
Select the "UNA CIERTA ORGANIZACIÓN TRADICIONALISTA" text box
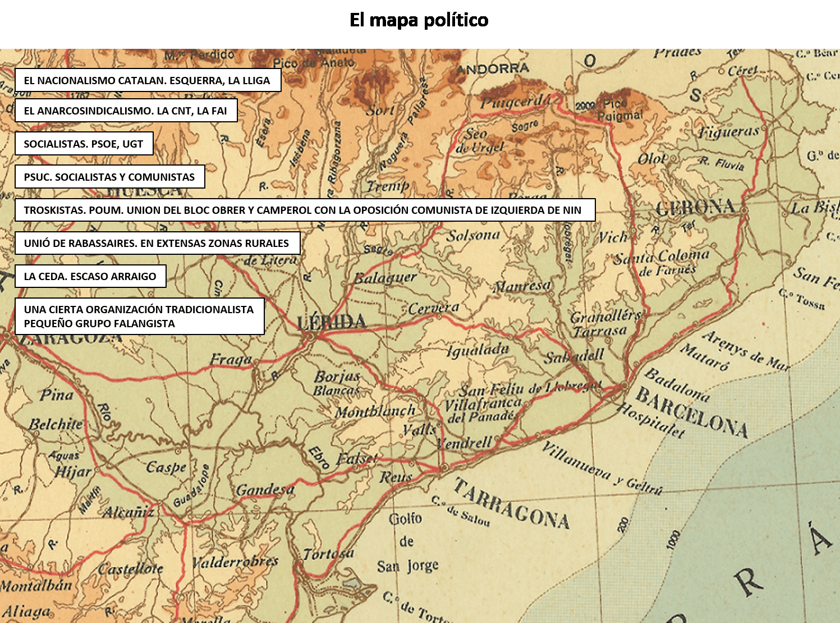click(x=140, y=317)
